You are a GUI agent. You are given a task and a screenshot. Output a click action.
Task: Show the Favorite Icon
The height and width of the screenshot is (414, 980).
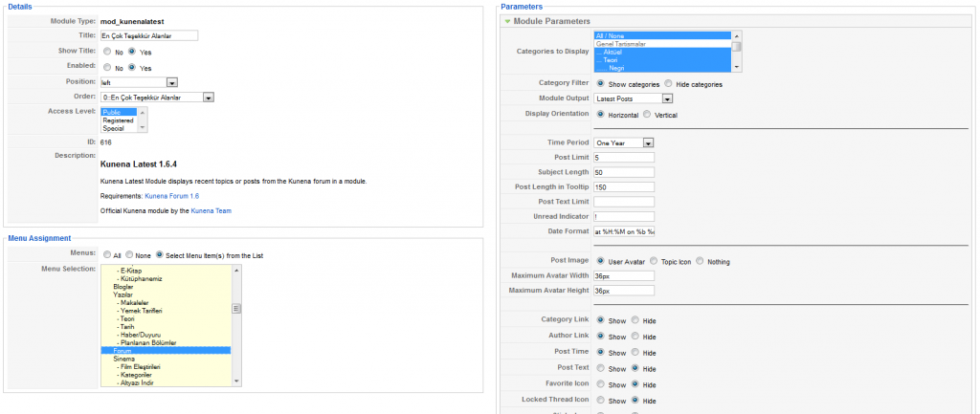pos(601,384)
